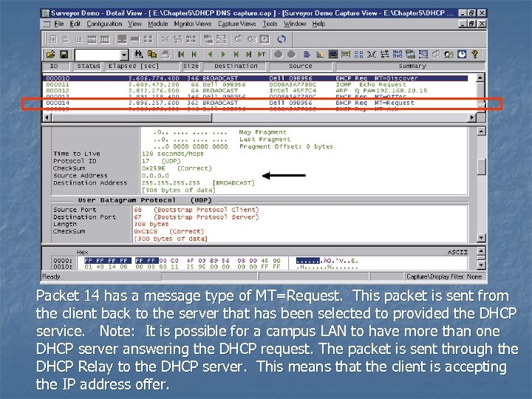The height and width of the screenshot is (399, 532).
Task: Open the Window menu
Action: pyautogui.click(x=295, y=24)
